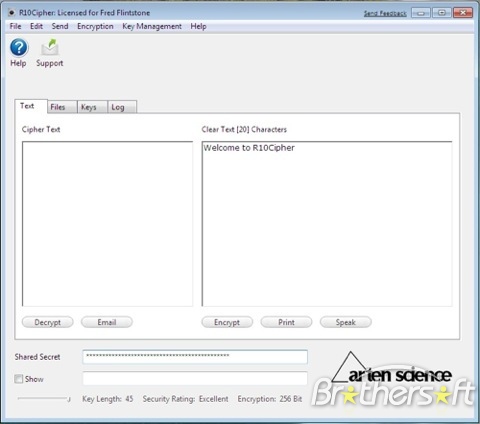Click the 'Clear Text [20] Characters' label

[244, 129]
